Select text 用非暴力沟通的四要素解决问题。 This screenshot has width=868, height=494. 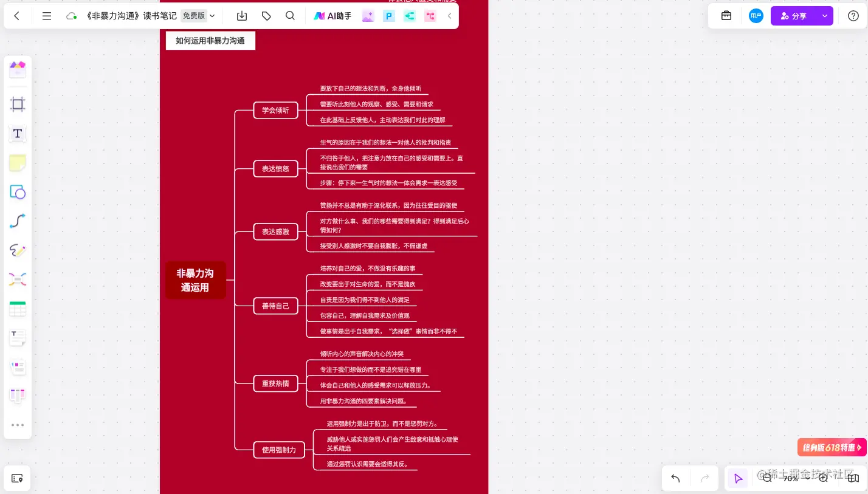(364, 401)
